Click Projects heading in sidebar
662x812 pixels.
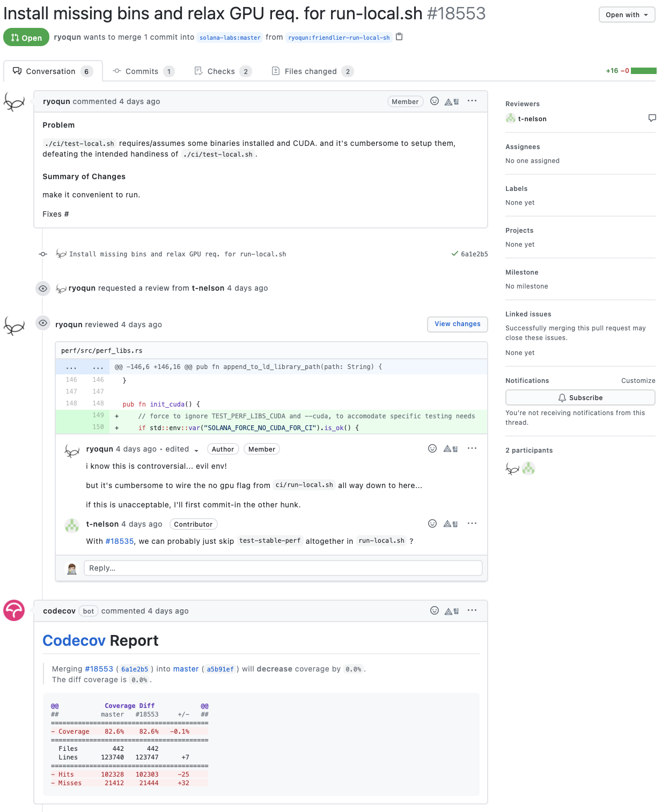click(519, 231)
